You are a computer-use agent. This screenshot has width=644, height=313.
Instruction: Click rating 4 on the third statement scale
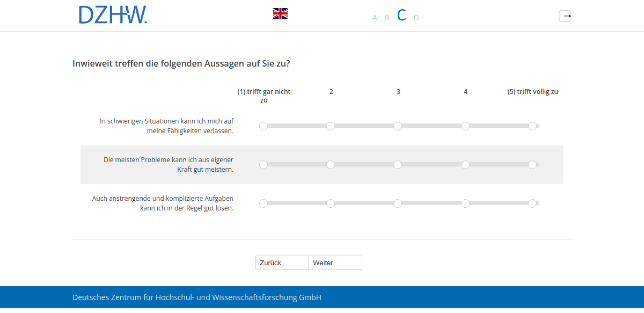point(465,203)
